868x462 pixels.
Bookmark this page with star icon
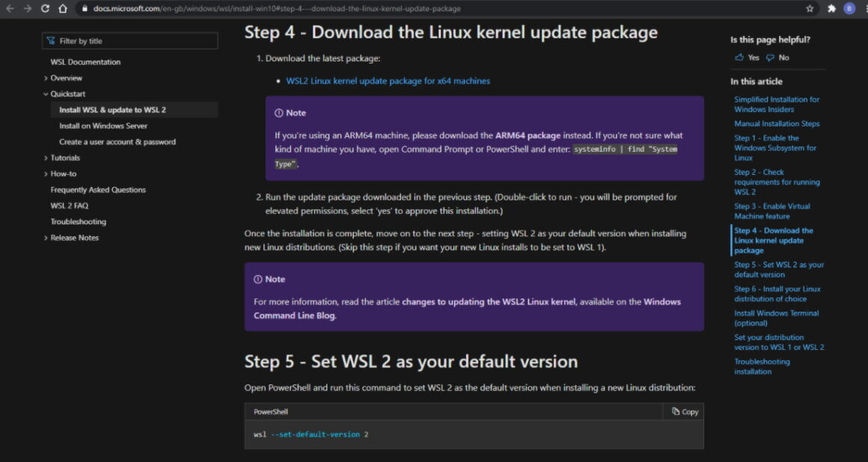tap(810, 8)
